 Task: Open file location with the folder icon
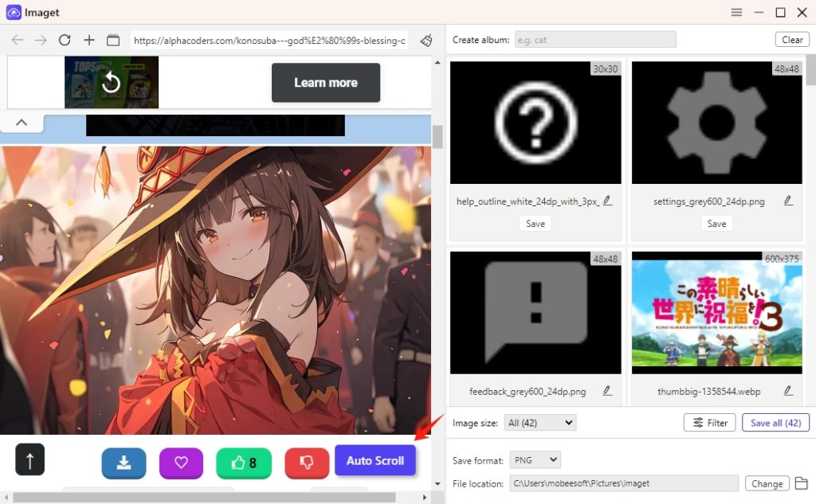point(802,483)
